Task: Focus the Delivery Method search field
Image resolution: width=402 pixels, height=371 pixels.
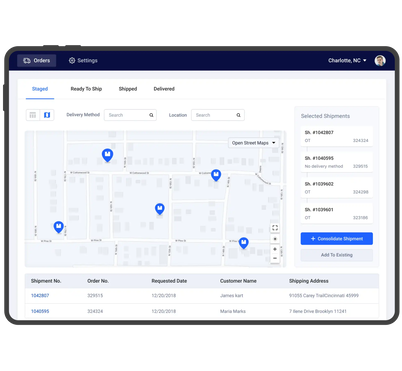Action: coord(130,115)
